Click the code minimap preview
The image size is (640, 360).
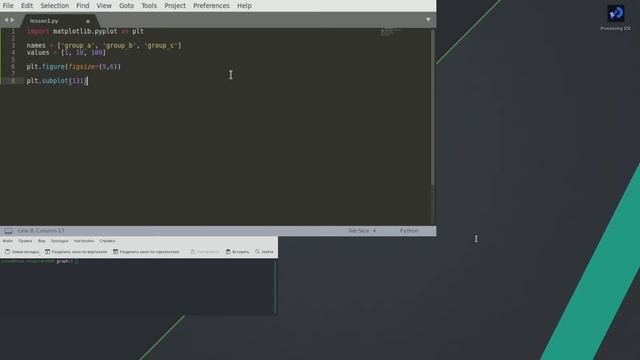[392, 32]
